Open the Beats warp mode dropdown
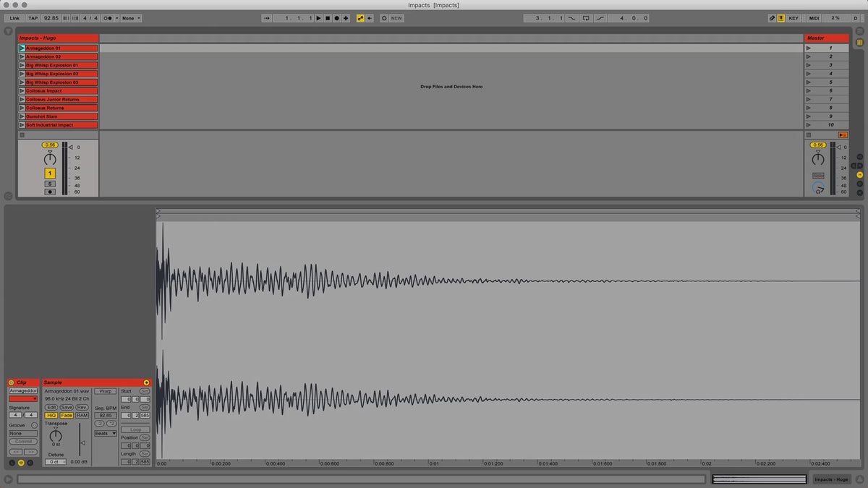Screen dimensions: 868x488 pyautogui.click(x=106, y=434)
